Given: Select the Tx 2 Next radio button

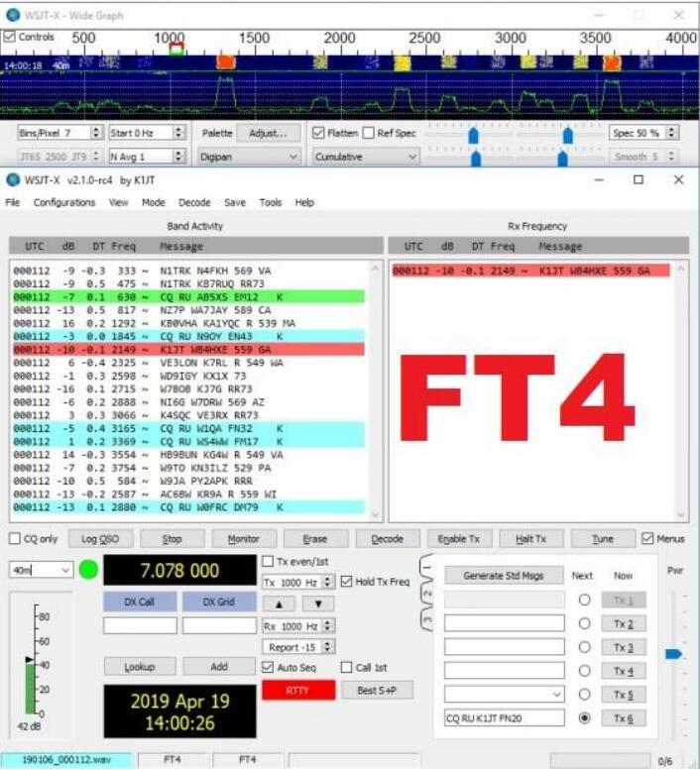Looking at the screenshot, I should 585,623.
